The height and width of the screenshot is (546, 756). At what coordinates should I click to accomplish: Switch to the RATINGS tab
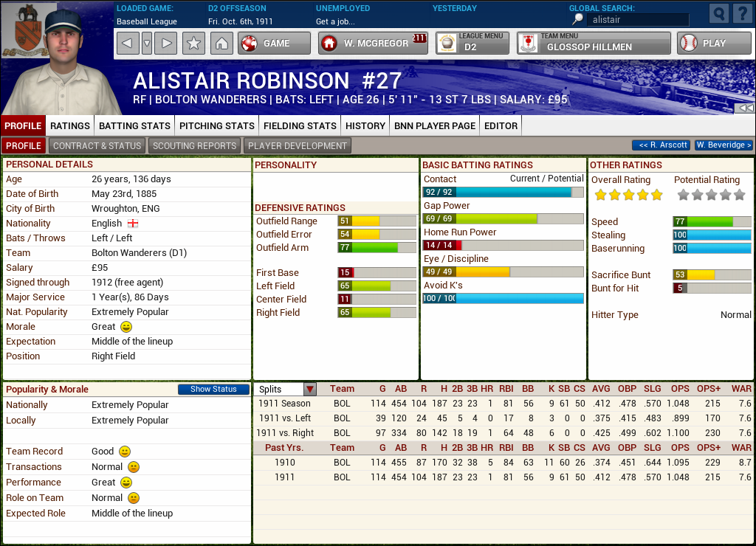(x=69, y=125)
